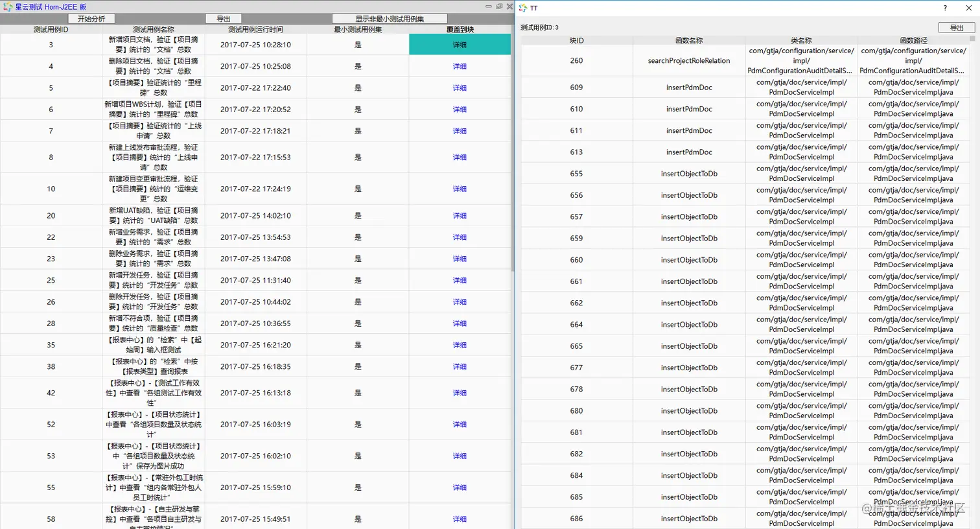
Task: Open the 详细 link for test case 10
Action: point(460,189)
